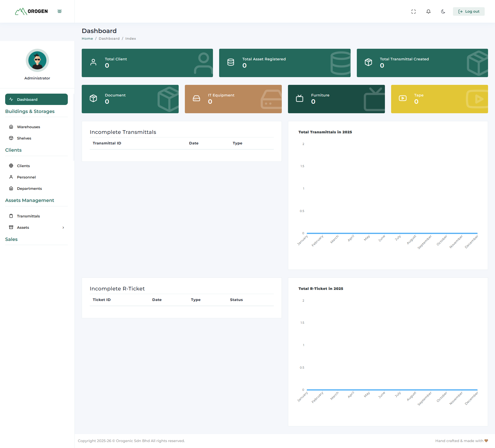Click the Clients globe icon
The height and width of the screenshot is (448, 495).
pos(11,166)
